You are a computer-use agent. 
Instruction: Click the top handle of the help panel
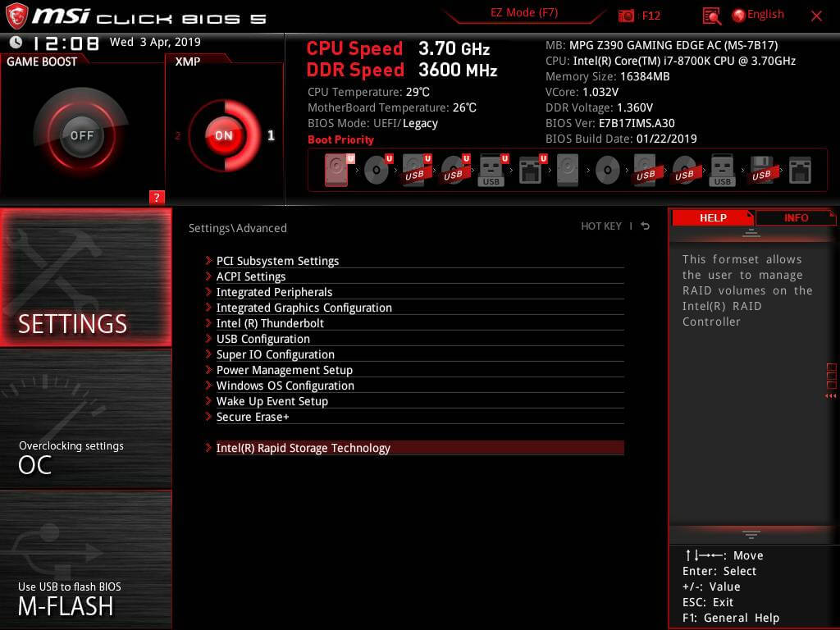[751, 232]
